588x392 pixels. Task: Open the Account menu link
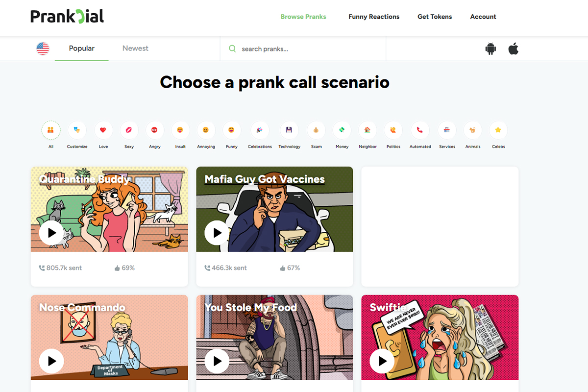coord(483,17)
